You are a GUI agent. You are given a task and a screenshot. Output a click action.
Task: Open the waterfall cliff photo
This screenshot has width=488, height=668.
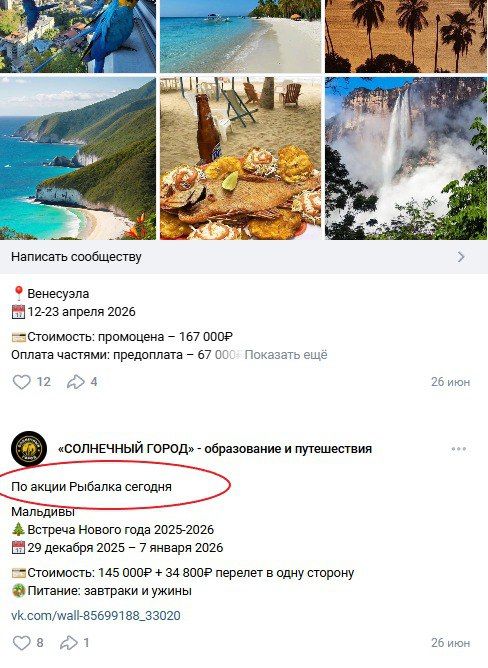point(407,158)
